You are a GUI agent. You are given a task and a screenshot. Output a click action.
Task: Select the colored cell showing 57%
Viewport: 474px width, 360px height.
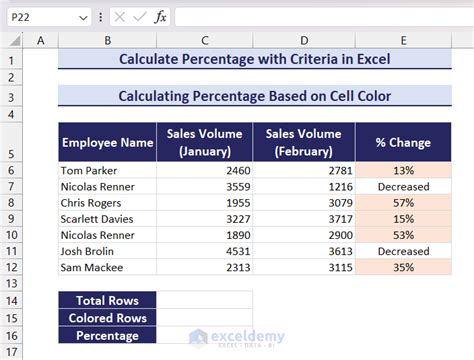(x=403, y=203)
